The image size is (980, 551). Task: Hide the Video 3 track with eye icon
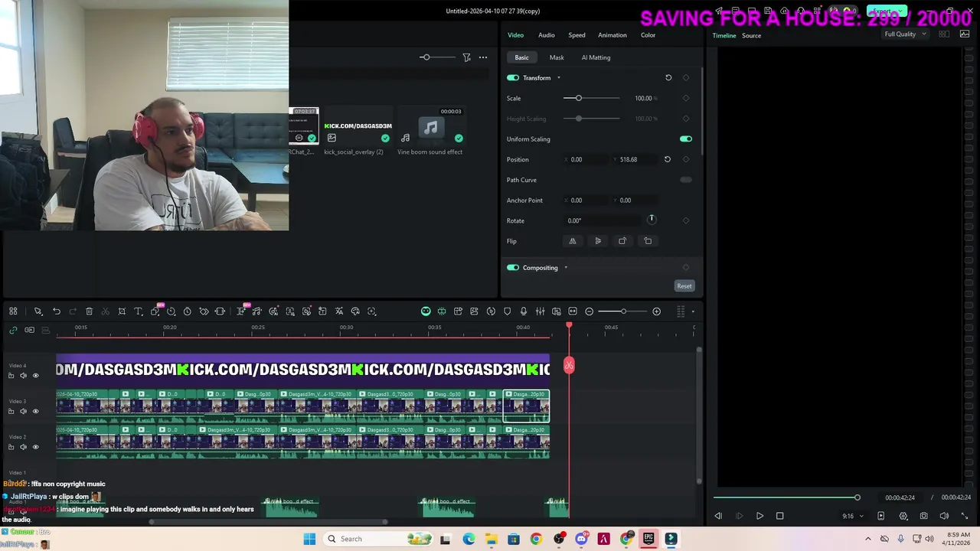pos(35,412)
